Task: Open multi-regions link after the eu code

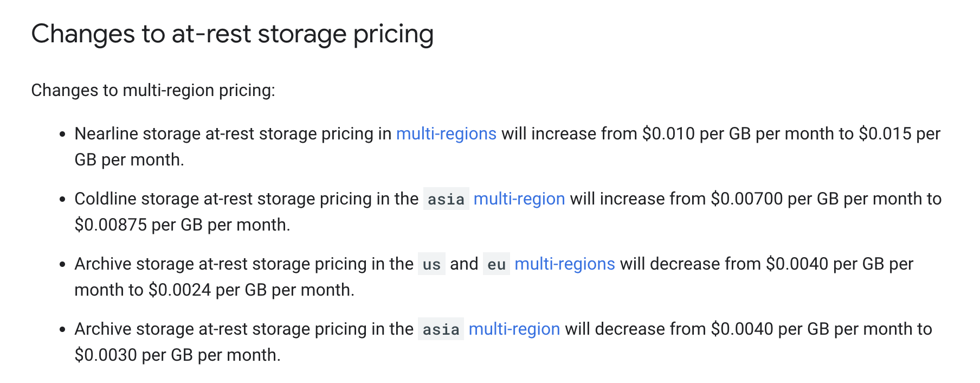Action: pyautogui.click(x=565, y=264)
